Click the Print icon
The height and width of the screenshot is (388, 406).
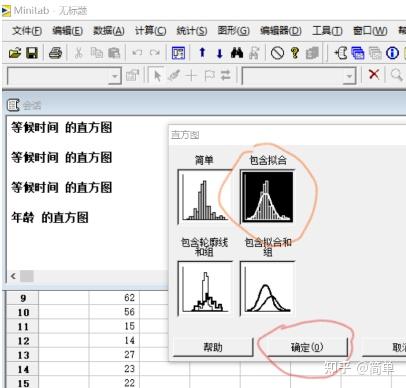[55, 53]
